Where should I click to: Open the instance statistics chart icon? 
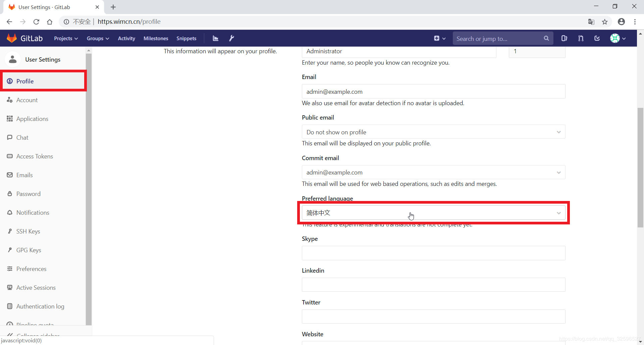point(215,39)
